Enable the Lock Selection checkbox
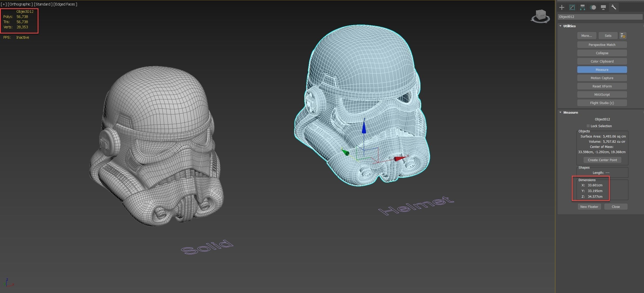 pos(588,126)
